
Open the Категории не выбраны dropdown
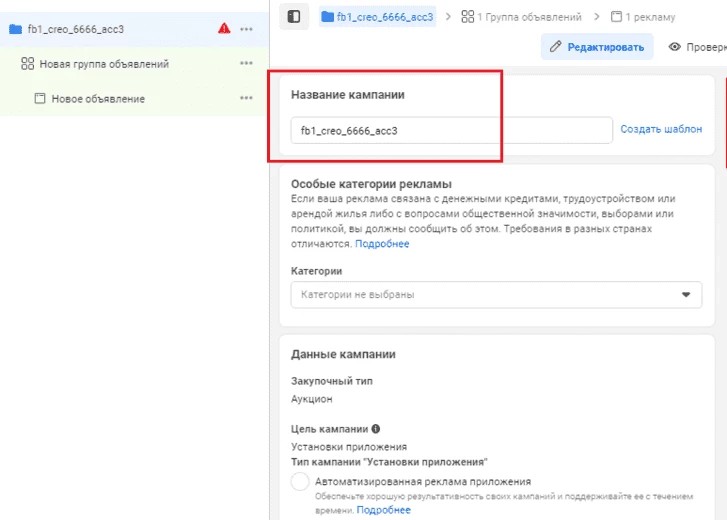pos(496,295)
